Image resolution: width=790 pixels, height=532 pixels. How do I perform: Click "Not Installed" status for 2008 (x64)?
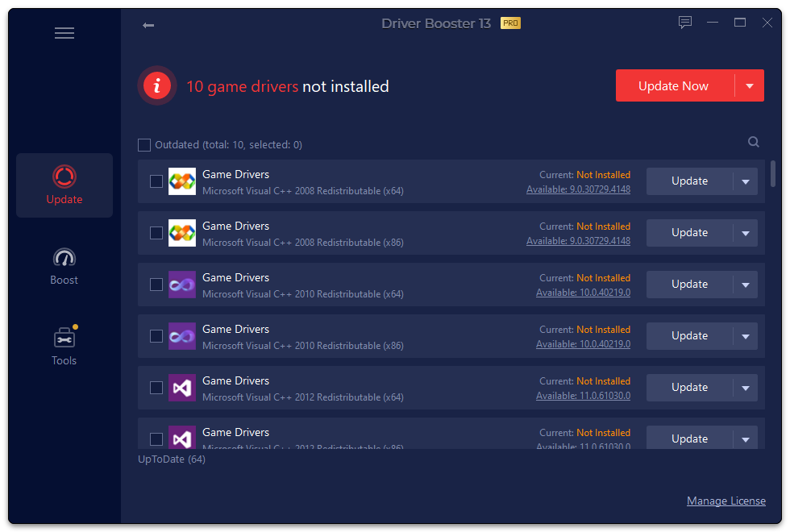[x=603, y=175]
